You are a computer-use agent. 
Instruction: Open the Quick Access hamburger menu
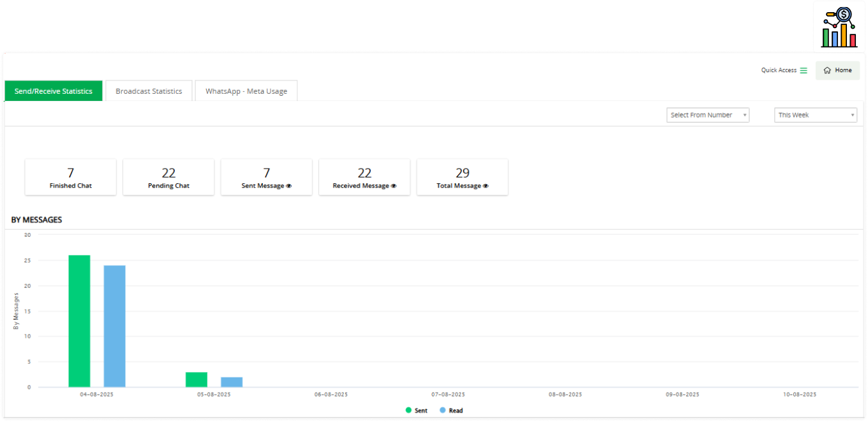[x=804, y=70]
